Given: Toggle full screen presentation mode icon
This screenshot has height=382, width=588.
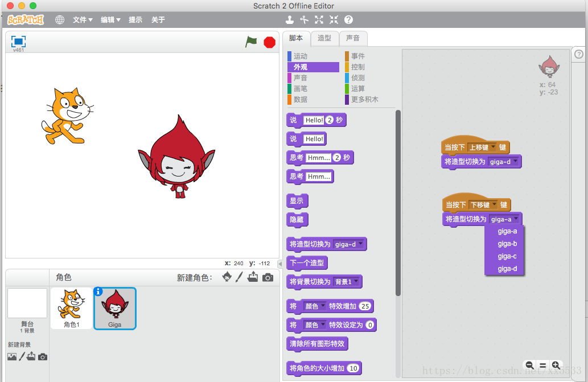Looking at the screenshot, I should [18, 41].
